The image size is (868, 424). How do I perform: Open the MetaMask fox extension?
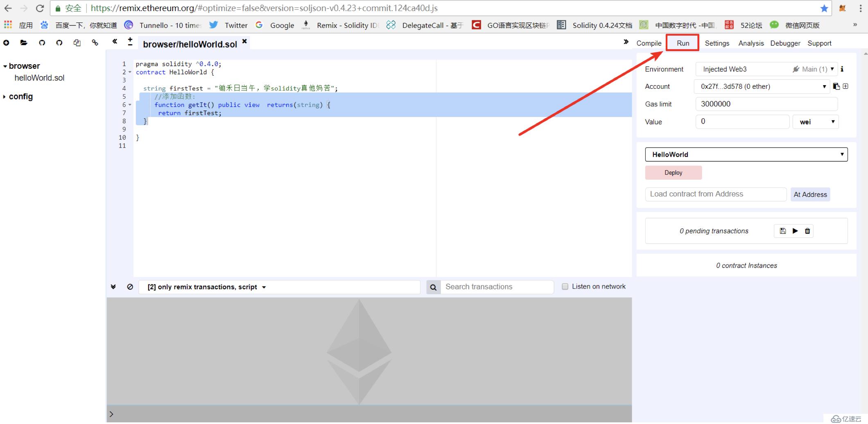(x=843, y=8)
